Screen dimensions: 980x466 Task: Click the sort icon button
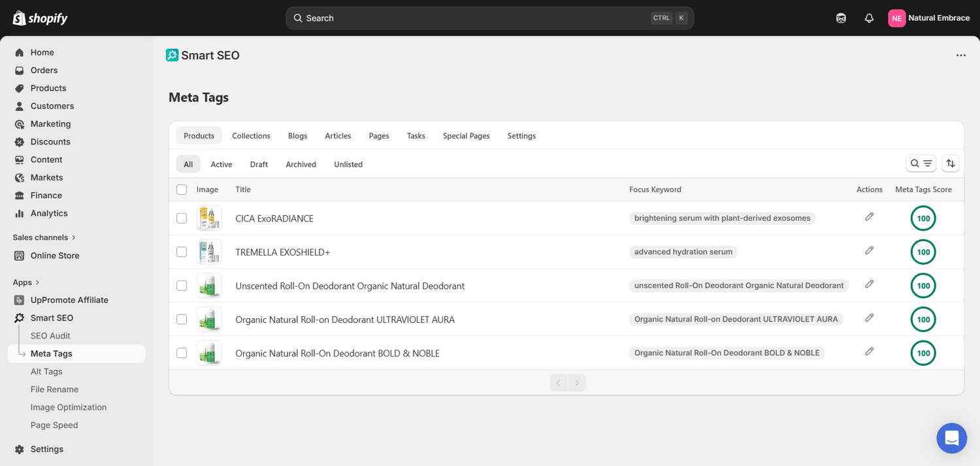click(x=951, y=163)
